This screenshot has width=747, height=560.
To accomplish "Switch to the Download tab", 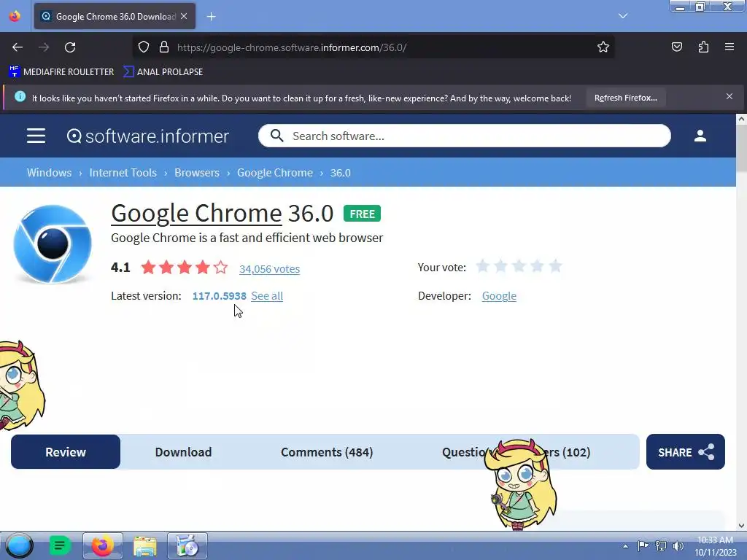I will click(183, 452).
